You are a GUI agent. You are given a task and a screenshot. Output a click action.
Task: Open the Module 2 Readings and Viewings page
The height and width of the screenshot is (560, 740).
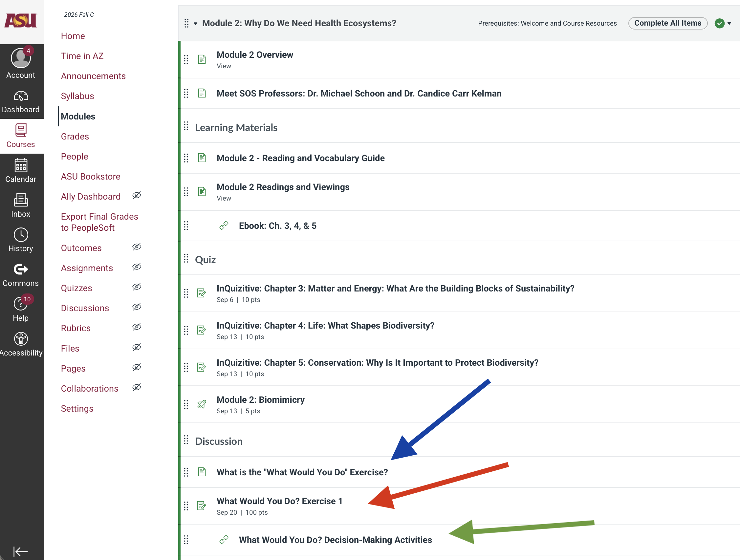tap(283, 187)
